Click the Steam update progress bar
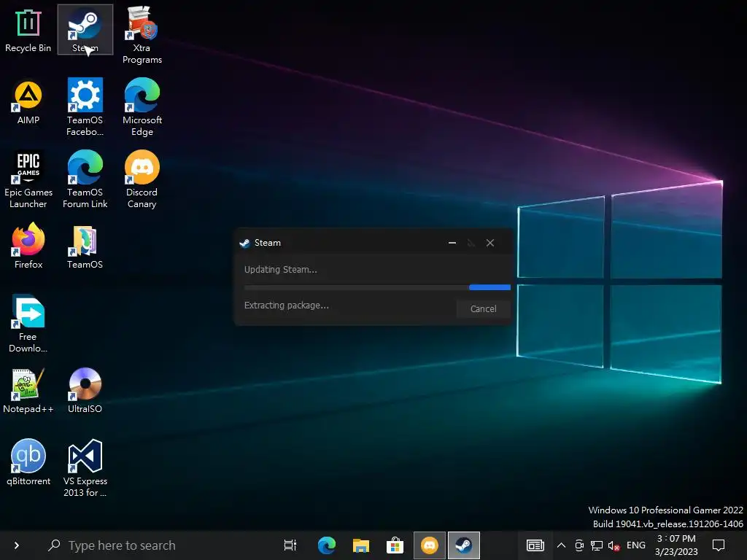The image size is (747, 560). tap(377, 287)
